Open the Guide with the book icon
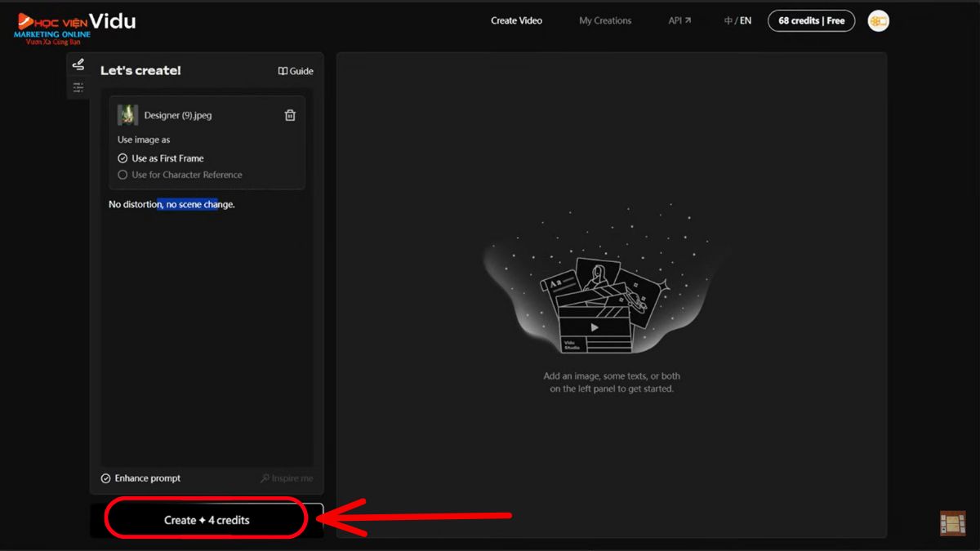The width and height of the screenshot is (980, 551). (x=295, y=71)
